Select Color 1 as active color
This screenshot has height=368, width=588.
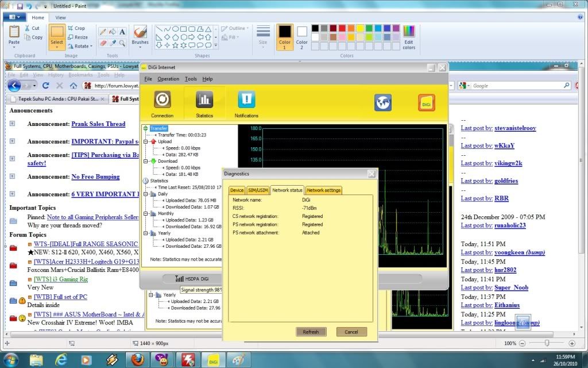[x=285, y=37]
